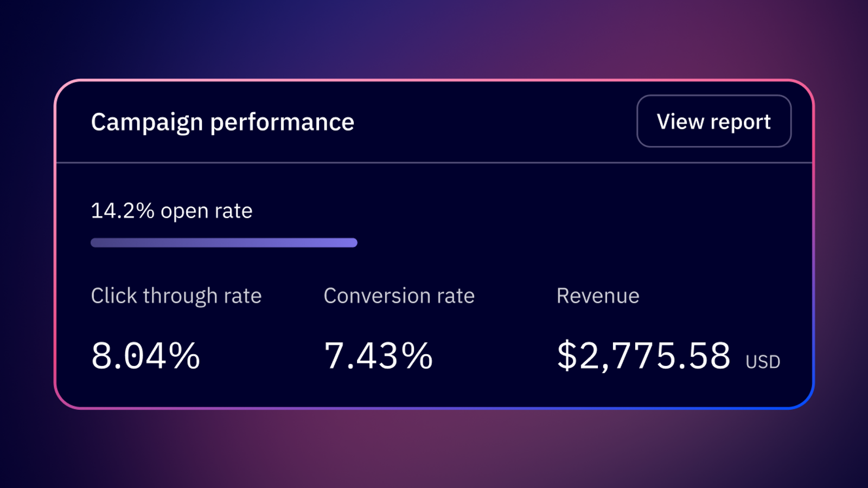Click the word "report" in the button
This screenshot has width=868, height=488.
741,123
